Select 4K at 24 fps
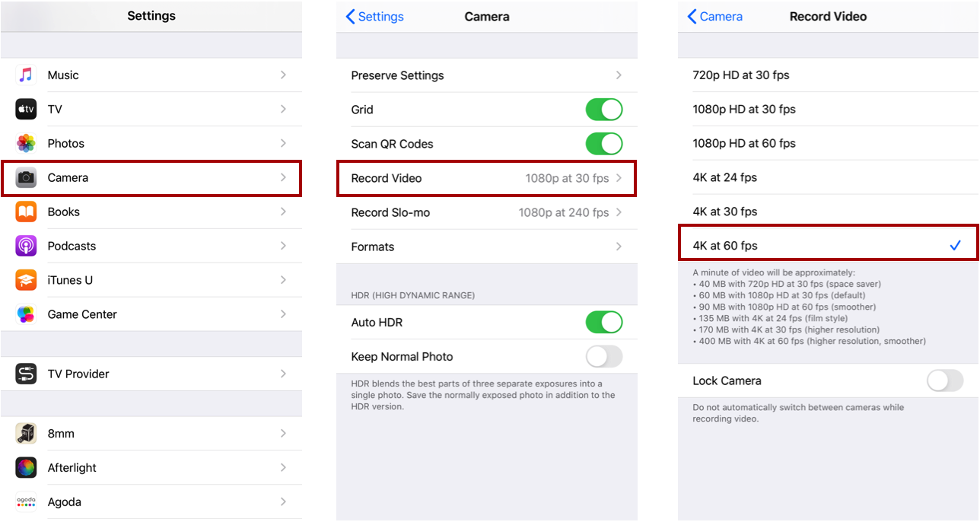The image size is (980, 522). click(x=724, y=177)
